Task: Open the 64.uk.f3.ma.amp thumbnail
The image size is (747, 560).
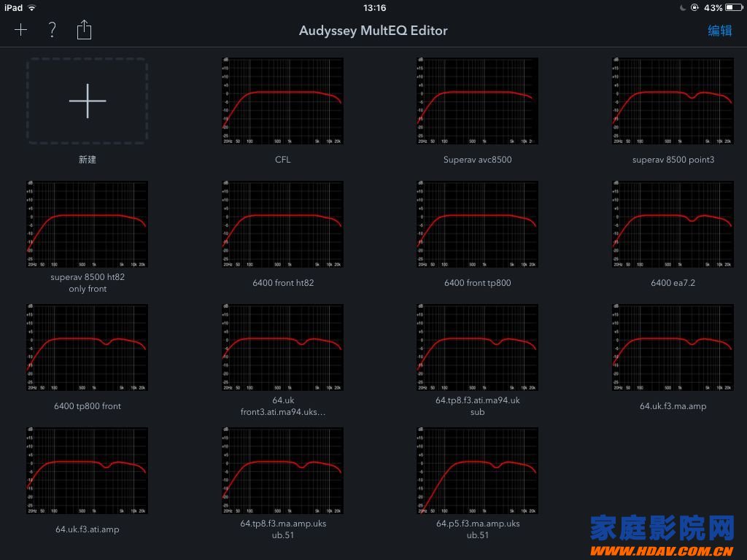Action: (673, 347)
